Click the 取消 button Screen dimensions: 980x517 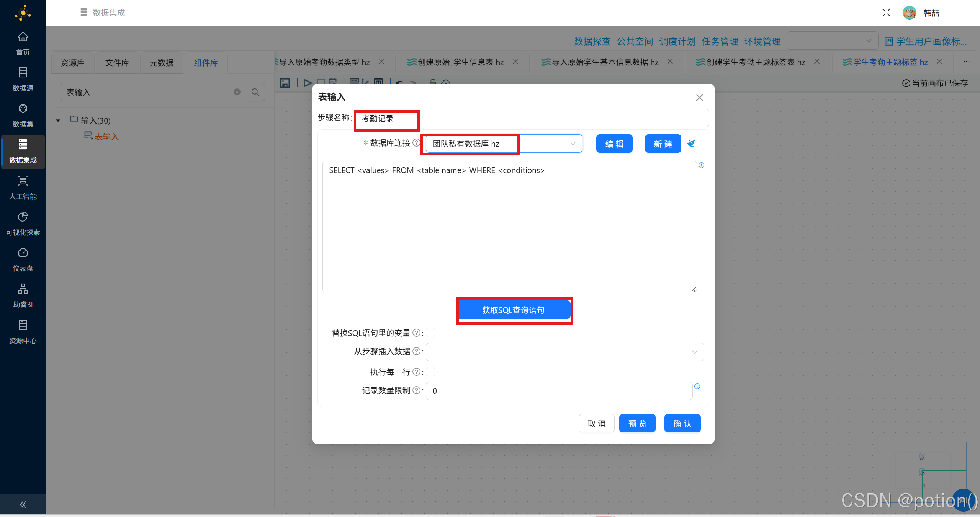pos(596,423)
